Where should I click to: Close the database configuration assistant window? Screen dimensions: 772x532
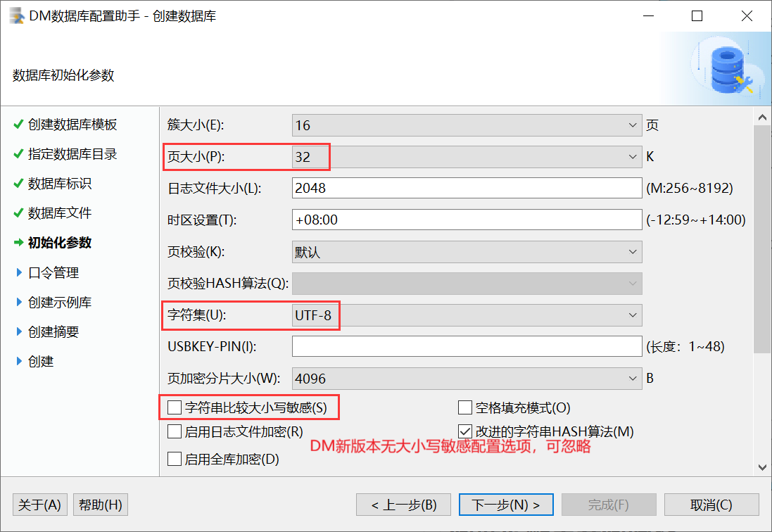coord(747,15)
